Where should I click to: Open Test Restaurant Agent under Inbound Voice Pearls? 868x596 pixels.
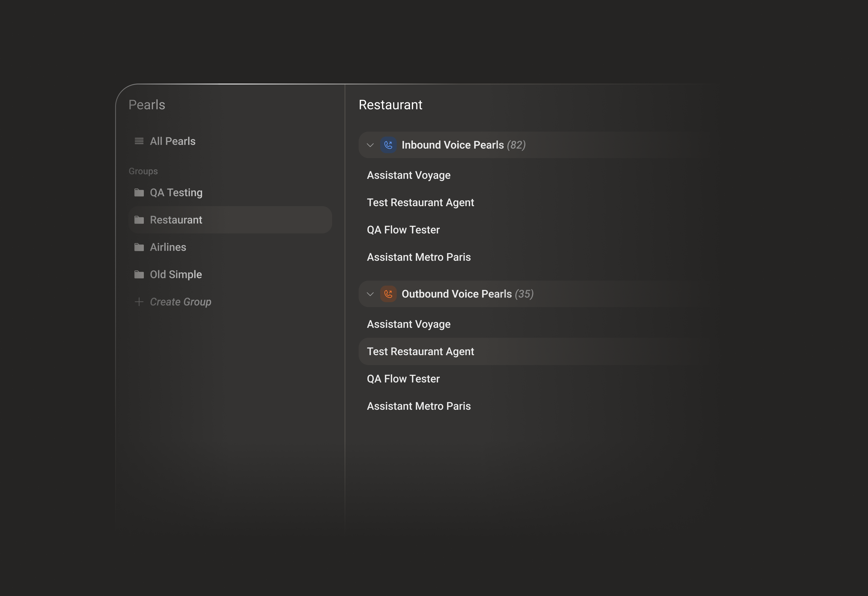[420, 203]
